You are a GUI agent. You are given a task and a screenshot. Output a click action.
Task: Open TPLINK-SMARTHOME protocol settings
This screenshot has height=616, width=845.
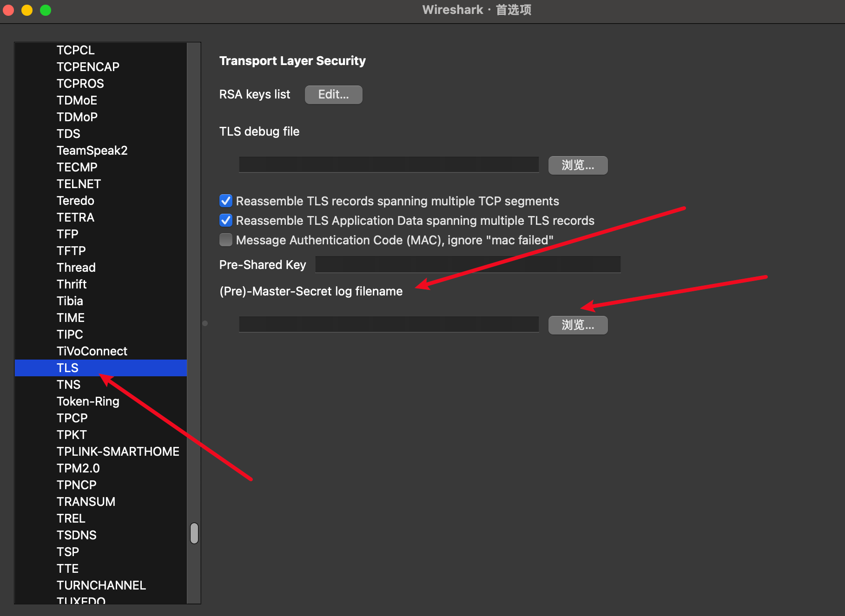coord(118,452)
